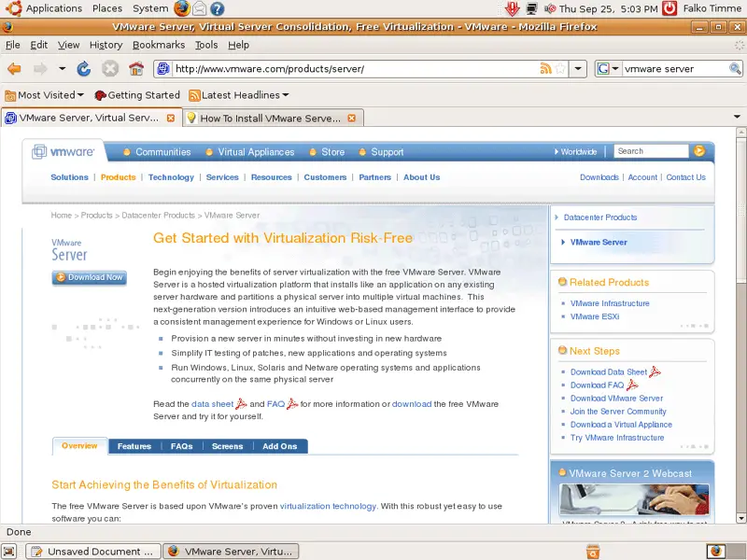Close the How To Install VMware tab
This screenshot has height=560, width=747.
click(x=352, y=118)
